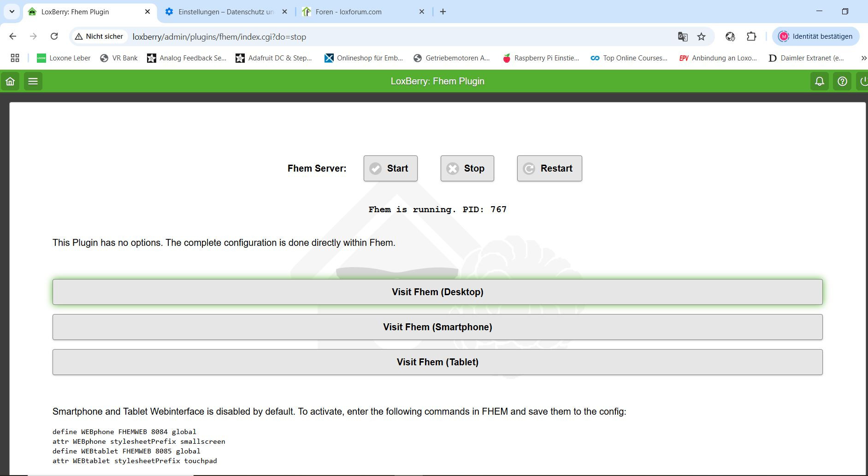The height and width of the screenshot is (476, 868).
Task: Open the tab search dropdown arrow
Action: click(12, 12)
